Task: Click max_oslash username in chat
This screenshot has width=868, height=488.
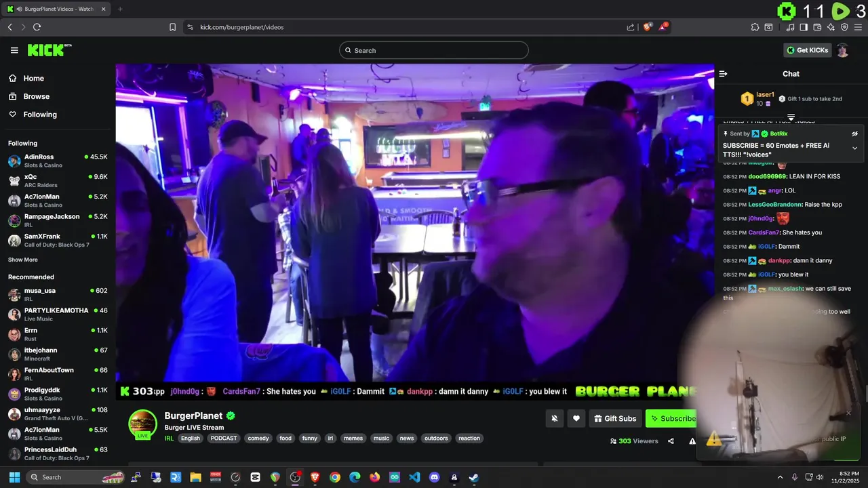Action: pyautogui.click(x=785, y=288)
